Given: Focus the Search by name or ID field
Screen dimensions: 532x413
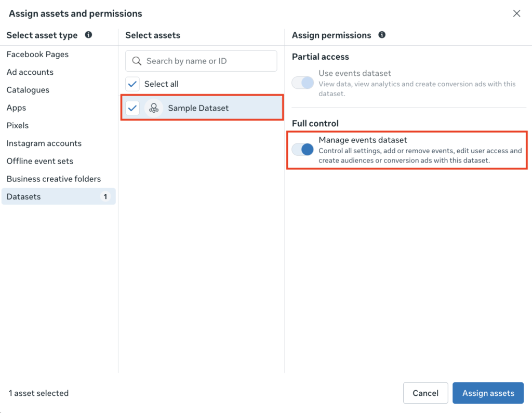Looking at the screenshot, I should tap(208, 61).
